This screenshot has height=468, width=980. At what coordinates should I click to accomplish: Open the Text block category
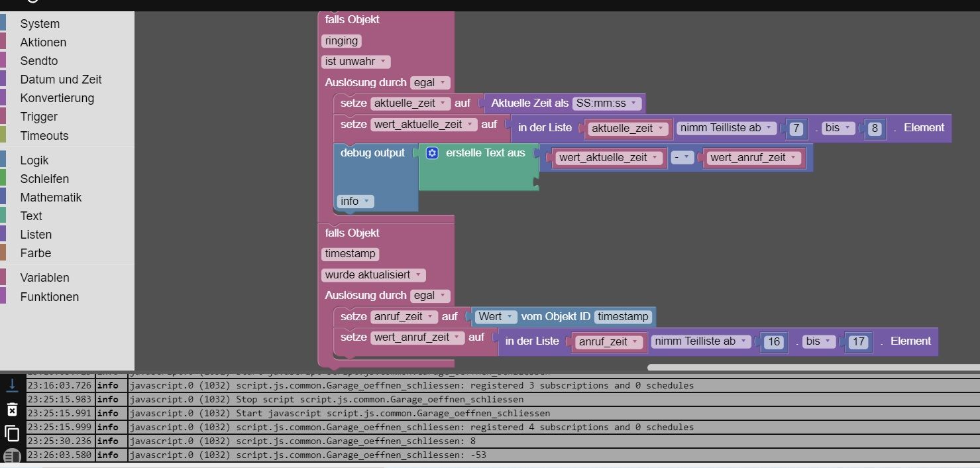coord(31,216)
